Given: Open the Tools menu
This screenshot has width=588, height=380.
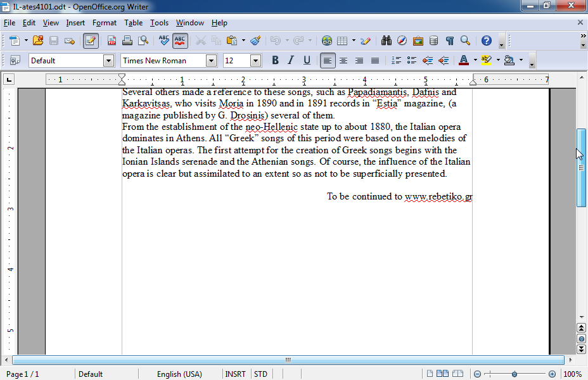Looking at the screenshot, I should click(x=159, y=23).
